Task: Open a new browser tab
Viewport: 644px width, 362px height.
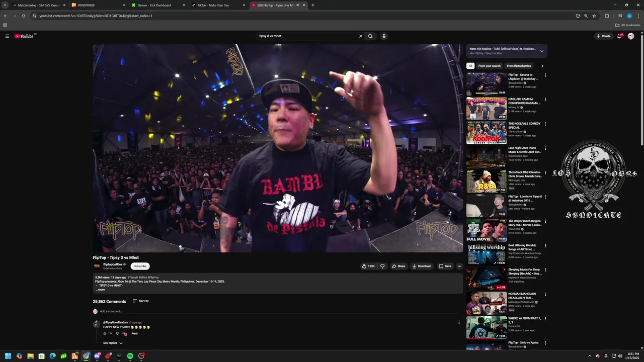Action: point(312,5)
